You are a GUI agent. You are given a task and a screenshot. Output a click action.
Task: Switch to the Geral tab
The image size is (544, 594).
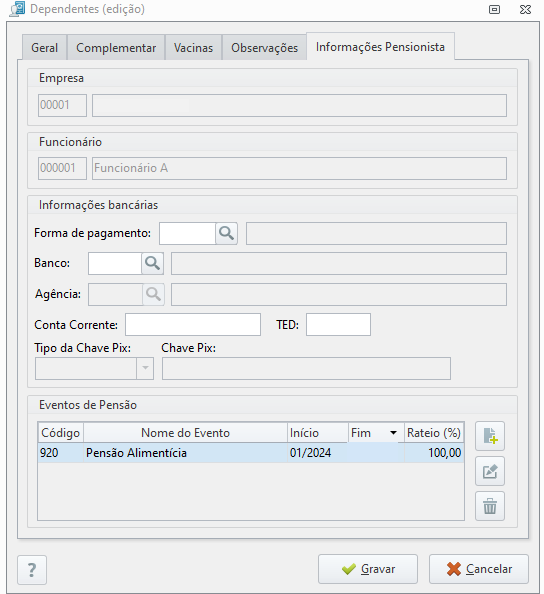click(x=45, y=48)
